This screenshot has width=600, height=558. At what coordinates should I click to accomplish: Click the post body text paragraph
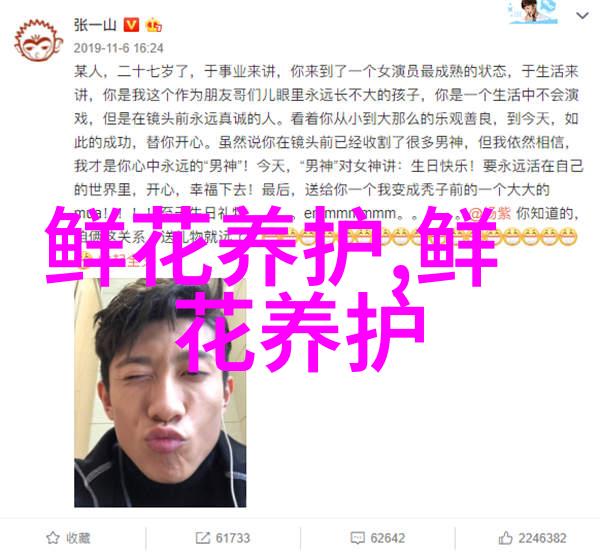[328, 154]
